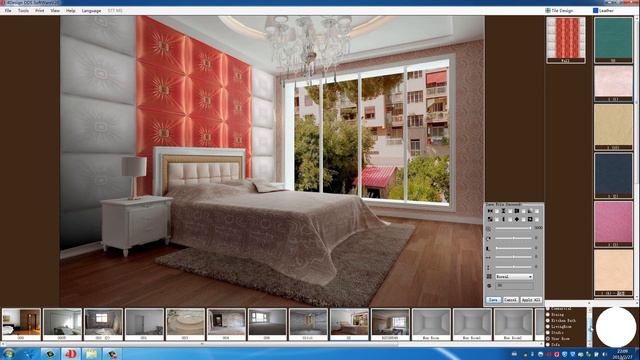640x360 pixels.
Task: Select the diamond tile layout icon
Action: pyautogui.click(x=517, y=219)
